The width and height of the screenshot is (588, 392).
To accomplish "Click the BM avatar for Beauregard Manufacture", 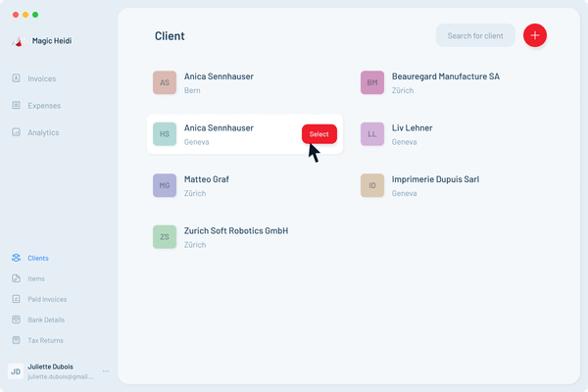I will 372,82.
